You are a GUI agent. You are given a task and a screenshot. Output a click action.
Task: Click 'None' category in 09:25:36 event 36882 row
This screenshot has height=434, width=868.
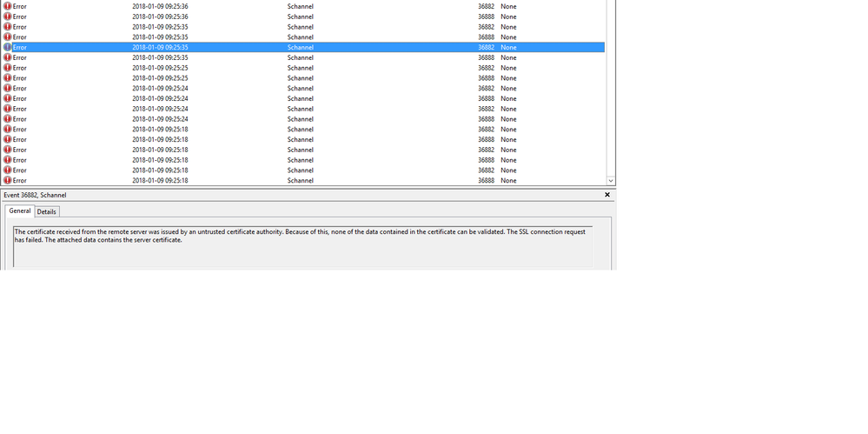508,6
